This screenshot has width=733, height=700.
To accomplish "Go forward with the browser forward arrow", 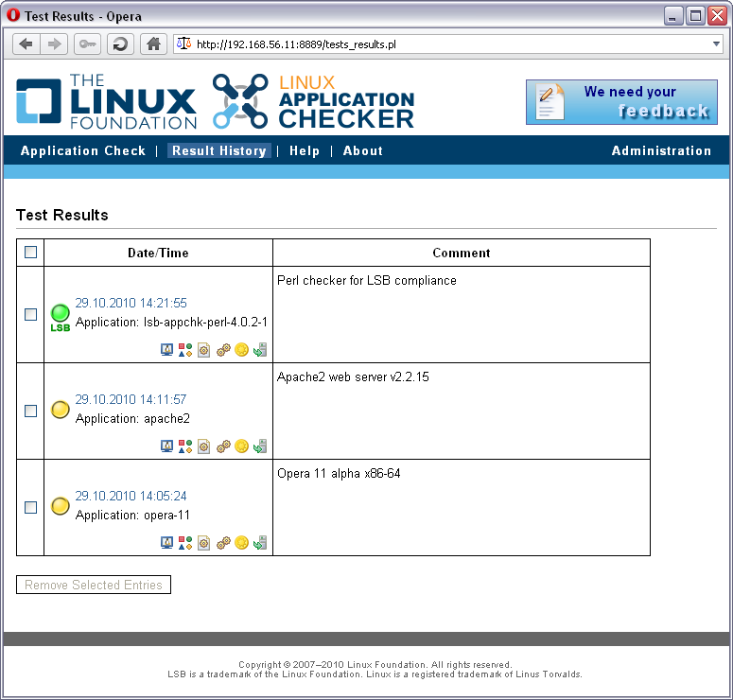I will [54, 44].
